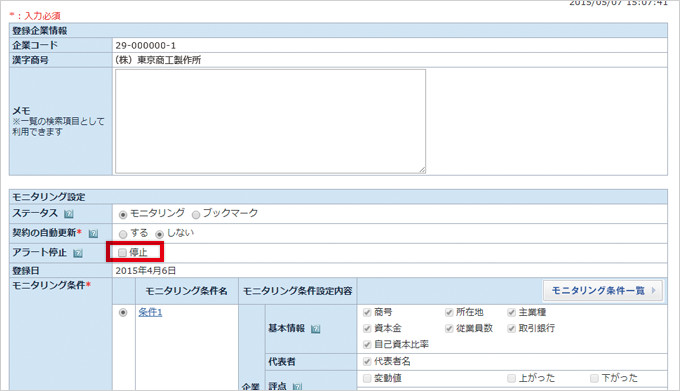Open help icon next to ステータス

pos(69,214)
